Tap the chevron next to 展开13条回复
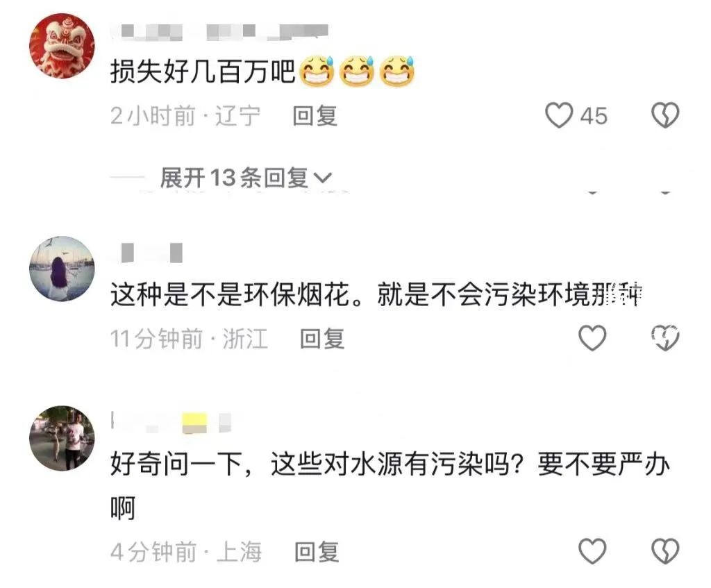This screenshot has height=588, width=711. pos(323,178)
